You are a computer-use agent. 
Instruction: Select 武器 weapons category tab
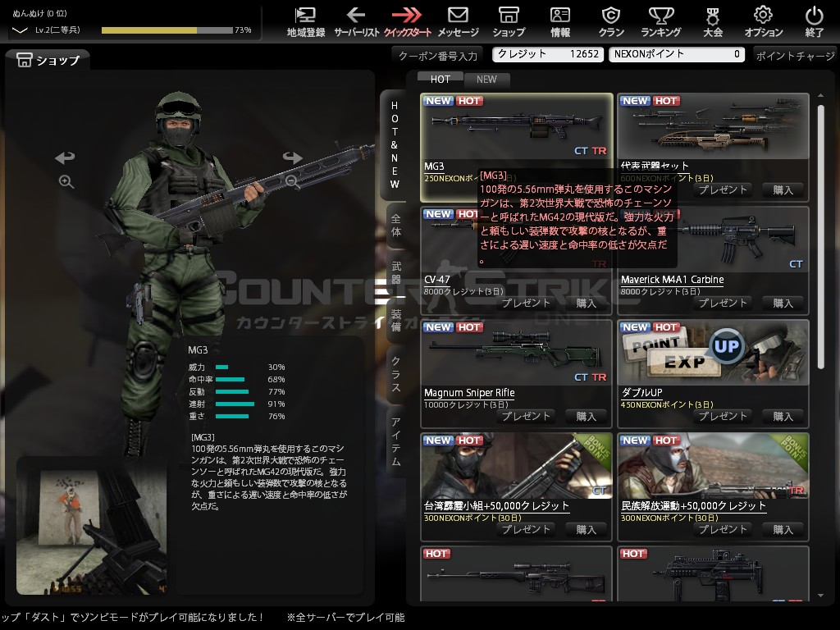[x=396, y=272]
